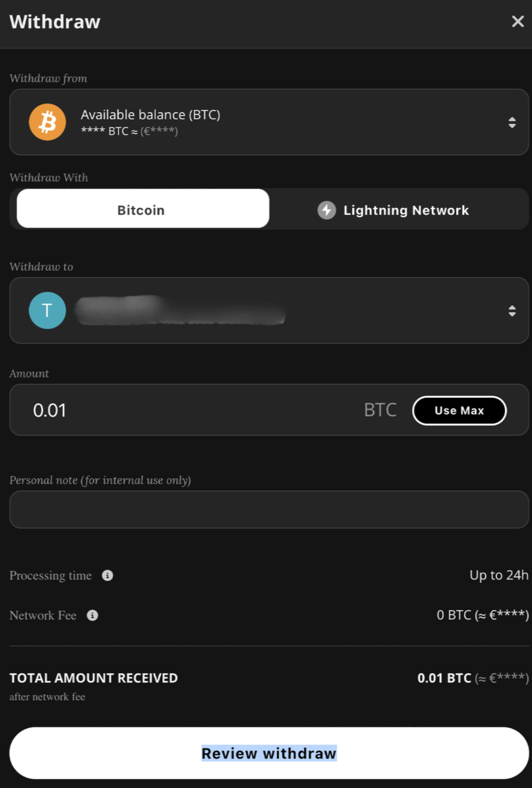The width and height of the screenshot is (532, 788).
Task: Click the T avatar in Withdraw to
Action: (48, 310)
